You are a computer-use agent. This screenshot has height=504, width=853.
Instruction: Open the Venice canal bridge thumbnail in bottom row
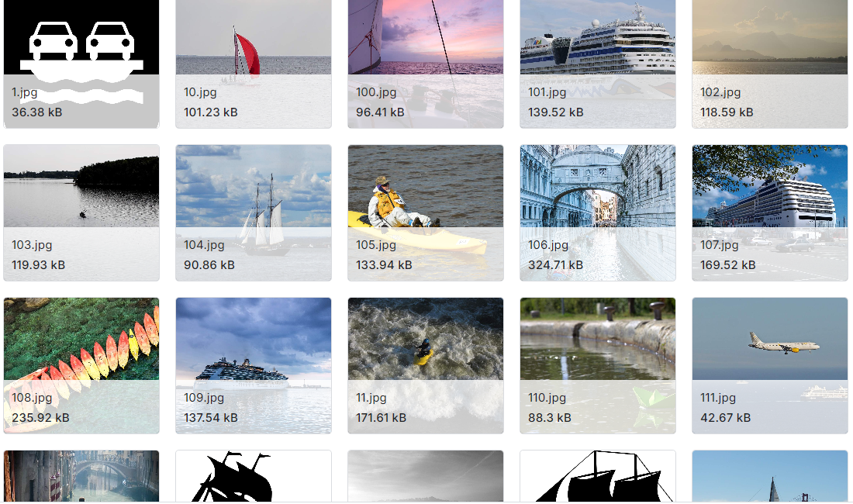[81, 476]
